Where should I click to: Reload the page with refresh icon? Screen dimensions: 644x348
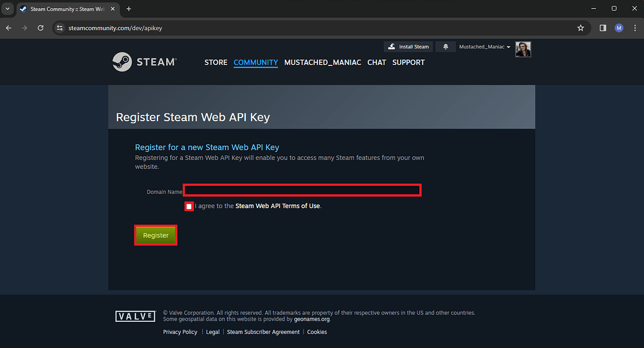point(40,28)
